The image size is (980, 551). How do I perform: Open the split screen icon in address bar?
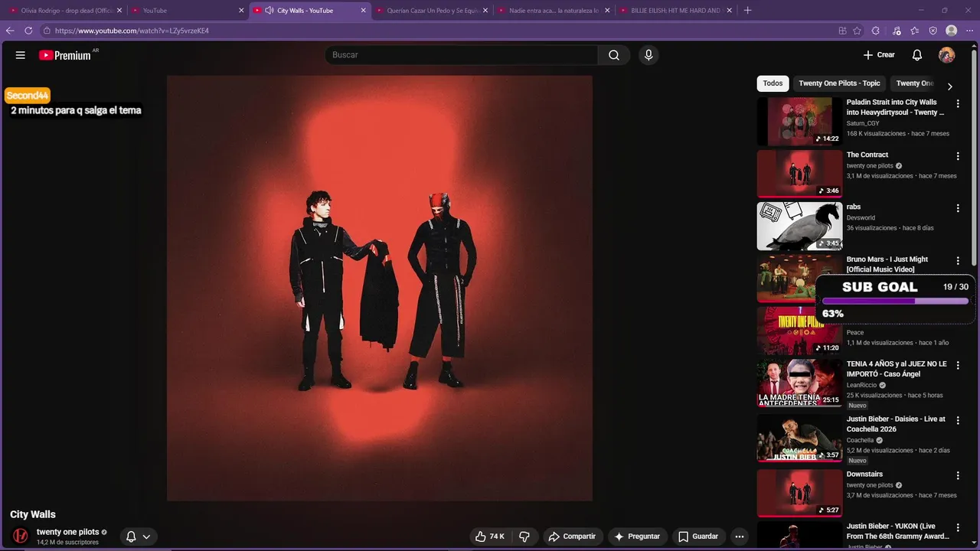point(842,31)
